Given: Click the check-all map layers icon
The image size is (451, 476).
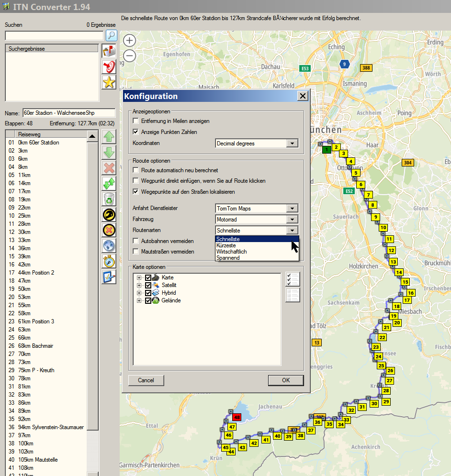Looking at the screenshot, I should pyautogui.click(x=293, y=279).
